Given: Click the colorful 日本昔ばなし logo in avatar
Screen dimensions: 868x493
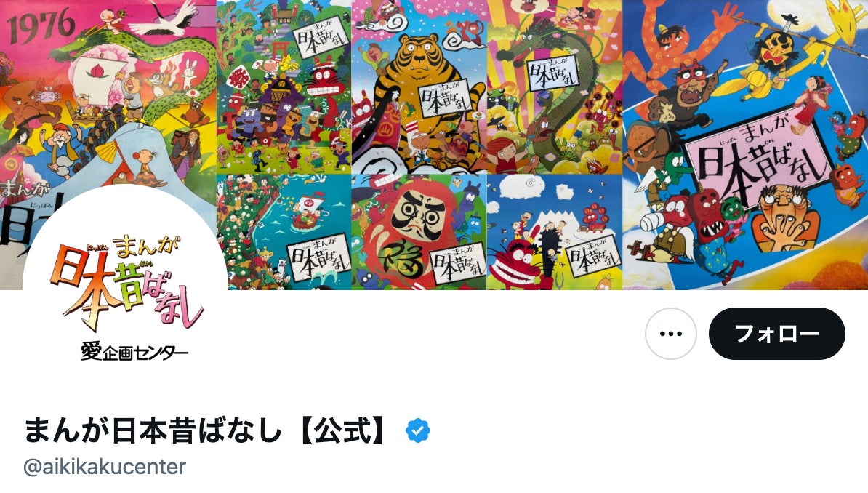Looking at the screenshot, I should (128, 283).
